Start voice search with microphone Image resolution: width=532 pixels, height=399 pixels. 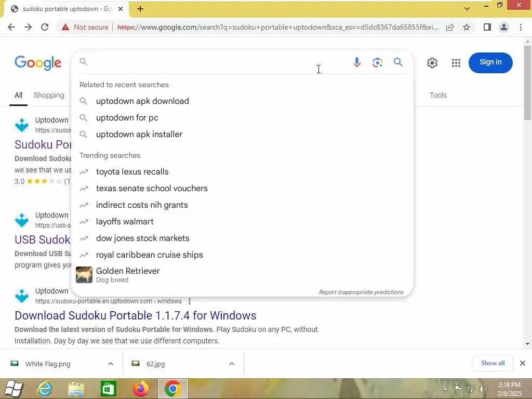[356, 62]
